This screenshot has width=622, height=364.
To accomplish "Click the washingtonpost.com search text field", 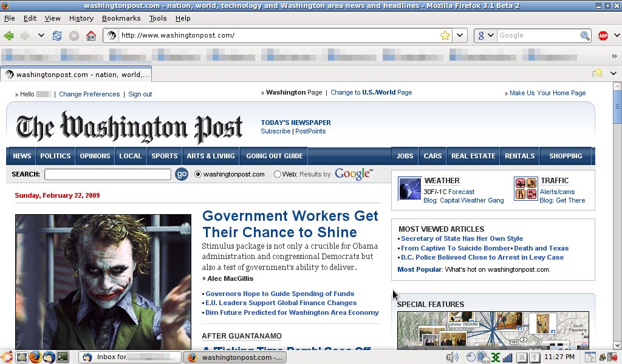I will 108,175.
